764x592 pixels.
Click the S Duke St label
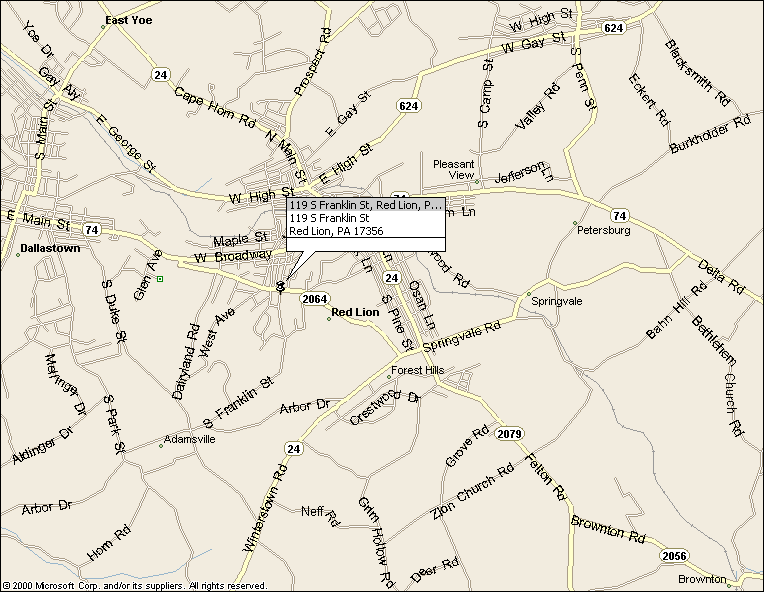[115, 311]
